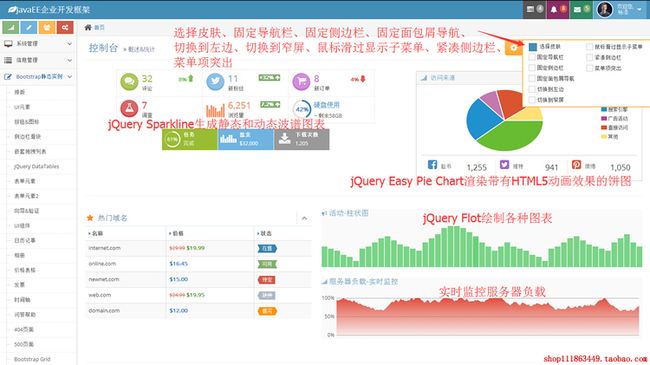Open the envelope messages in top navbar

tap(582, 9)
